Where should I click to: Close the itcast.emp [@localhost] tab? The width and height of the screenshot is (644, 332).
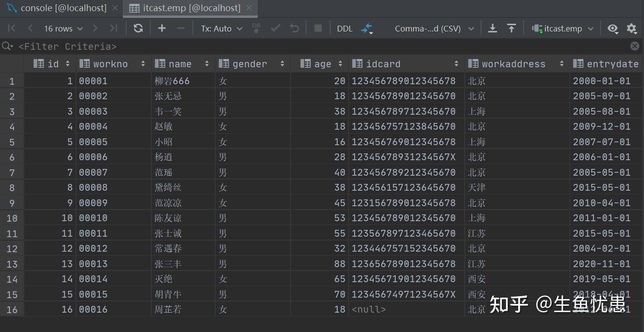pyautogui.click(x=249, y=8)
